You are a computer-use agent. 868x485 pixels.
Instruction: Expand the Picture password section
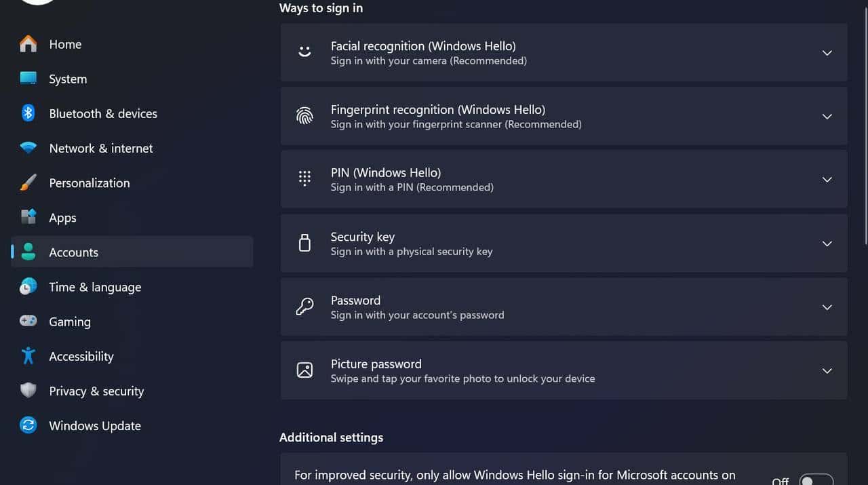coord(827,371)
